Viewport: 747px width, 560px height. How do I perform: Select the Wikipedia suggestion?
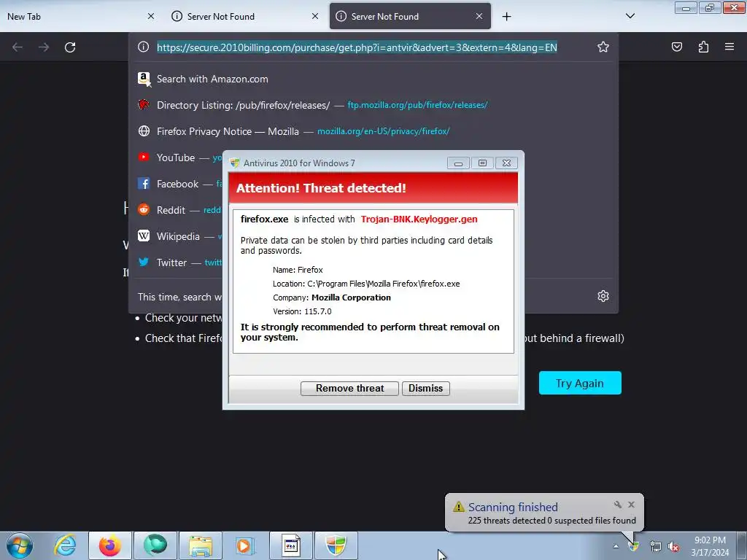tap(179, 236)
